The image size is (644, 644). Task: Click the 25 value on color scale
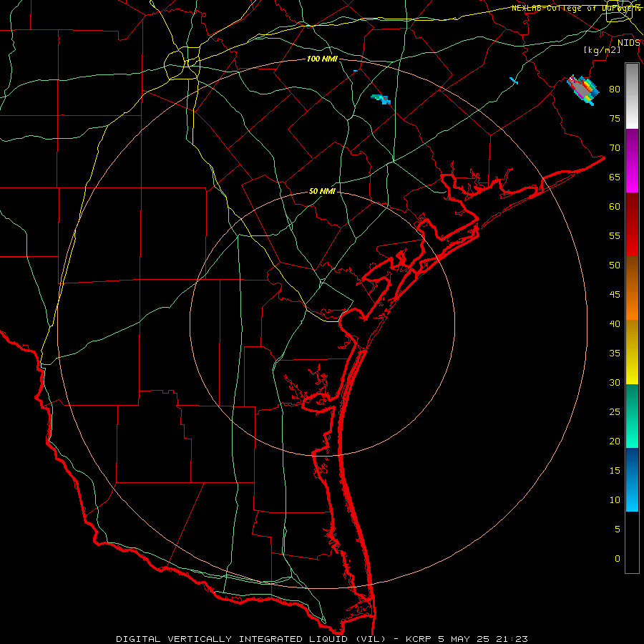click(615, 411)
